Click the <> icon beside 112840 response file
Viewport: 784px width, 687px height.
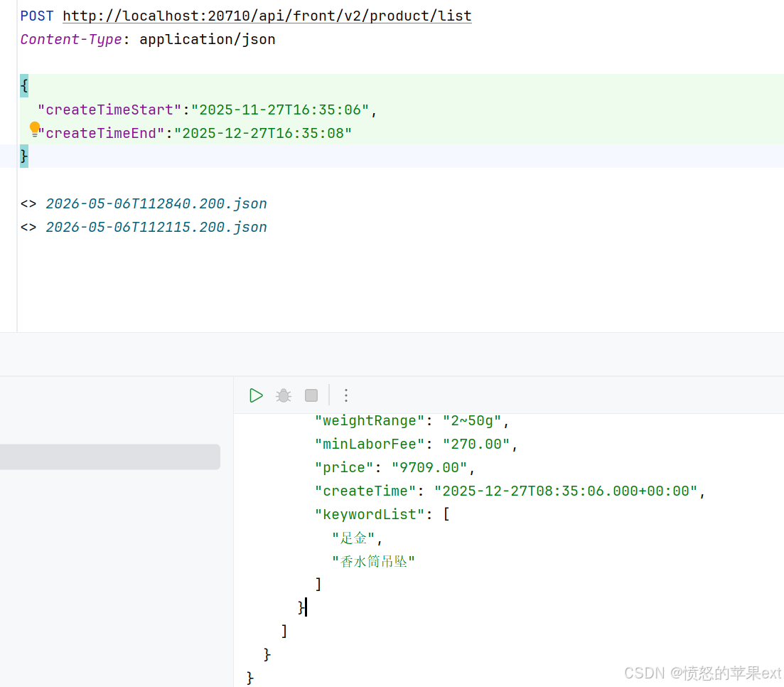click(x=28, y=203)
